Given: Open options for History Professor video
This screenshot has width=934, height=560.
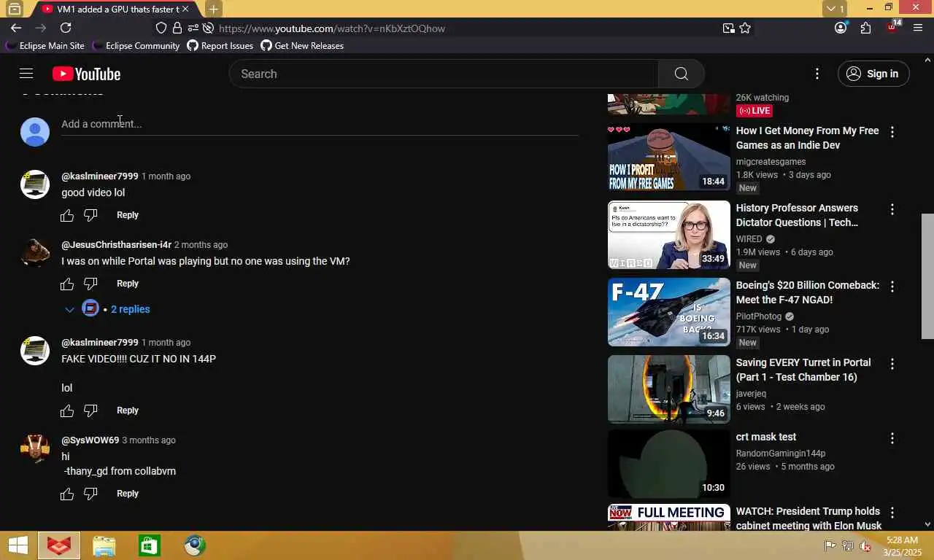Looking at the screenshot, I should click(x=892, y=209).
